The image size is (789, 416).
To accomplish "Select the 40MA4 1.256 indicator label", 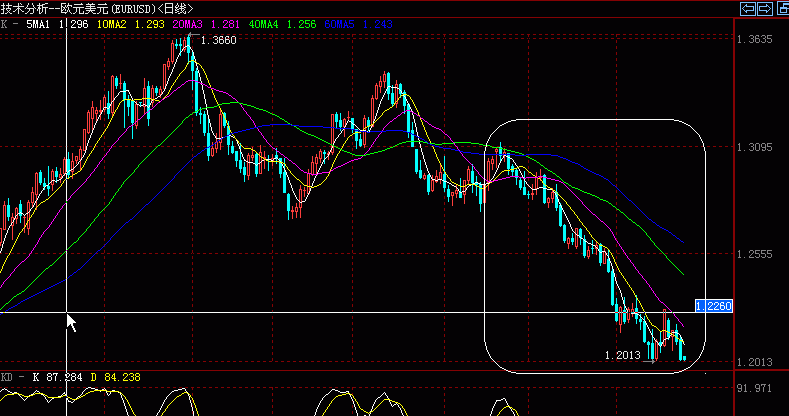I will pos(282,24).
